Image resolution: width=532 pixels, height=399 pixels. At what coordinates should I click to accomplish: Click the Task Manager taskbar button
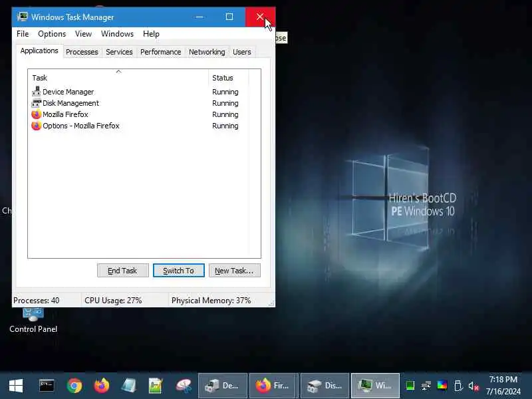(375, 386)
